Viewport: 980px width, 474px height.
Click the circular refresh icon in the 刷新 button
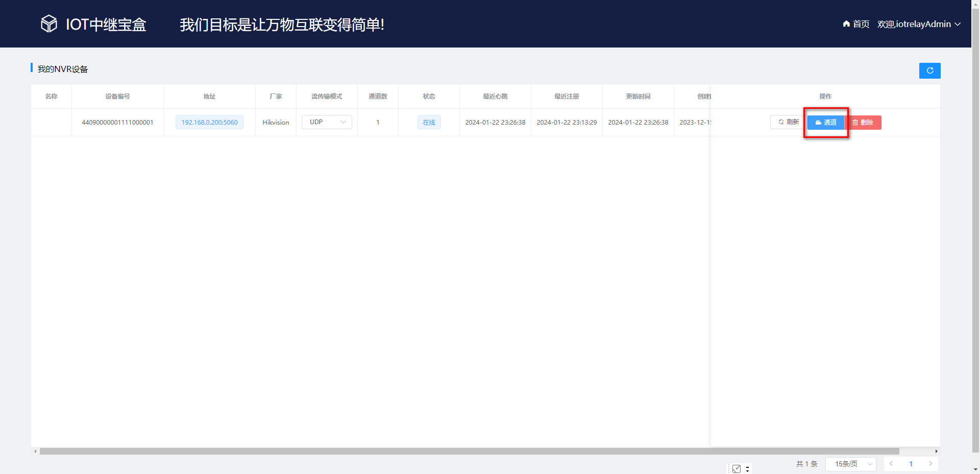tap(781, 122)
